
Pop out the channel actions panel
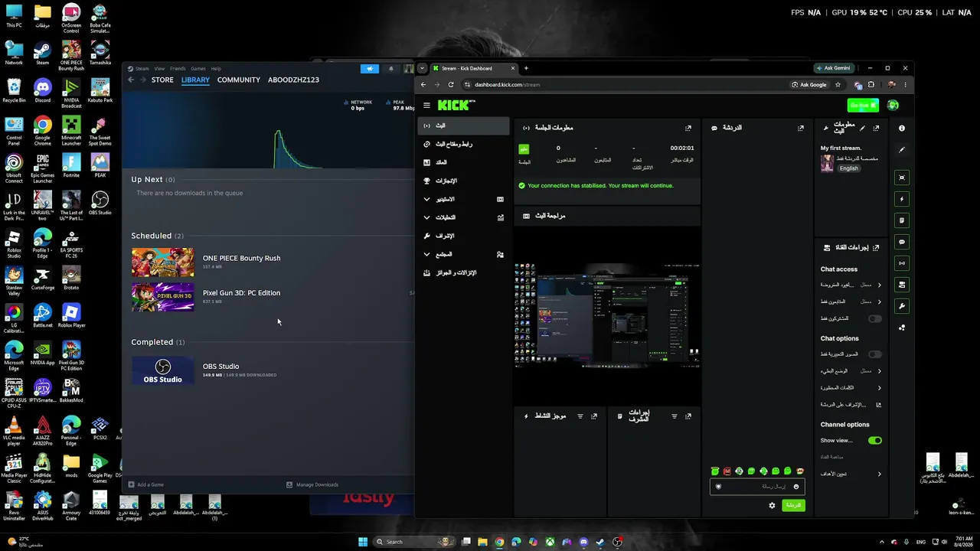(x=876, y=248)
